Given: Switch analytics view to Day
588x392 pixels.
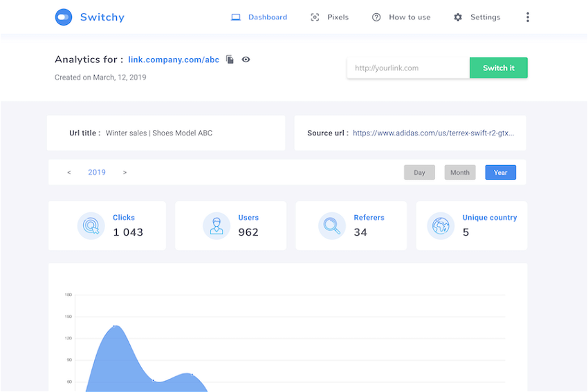Looking at the screenshot, I should (419, 173).
